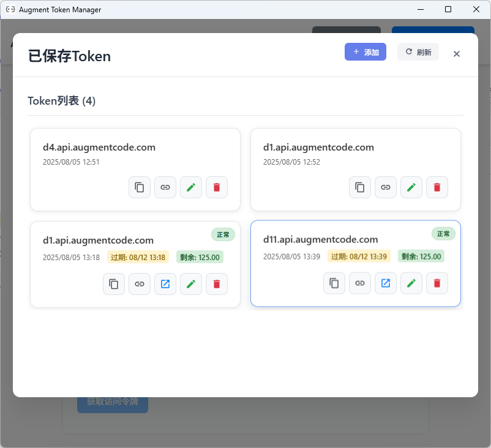The width and height of the screenshot is (491, 448).
Task: Click 剩余: 125.00 on d1 card dated 13:18
Action: pos(200,257)
